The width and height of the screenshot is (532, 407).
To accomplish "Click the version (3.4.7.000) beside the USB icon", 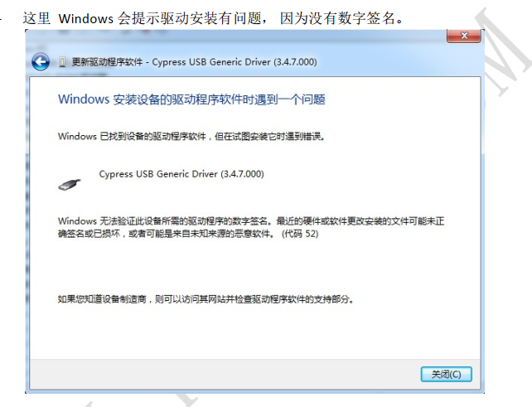I will point(242,174).
